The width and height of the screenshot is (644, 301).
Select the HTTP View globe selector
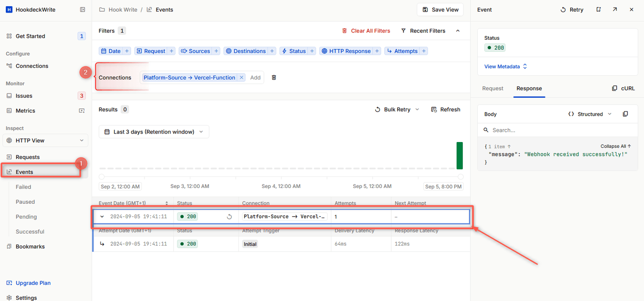[45, 140]
